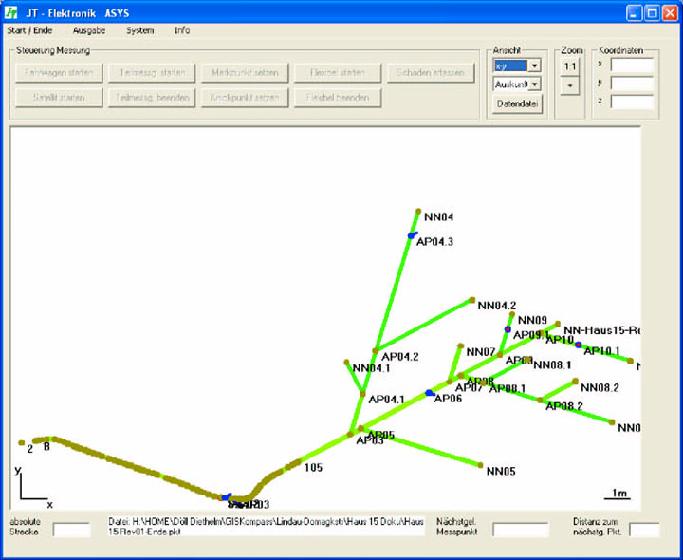Focus the Nächstgel. Messpunkt field
The height and width of the screenshot is (560, 683).
(520, 530)
